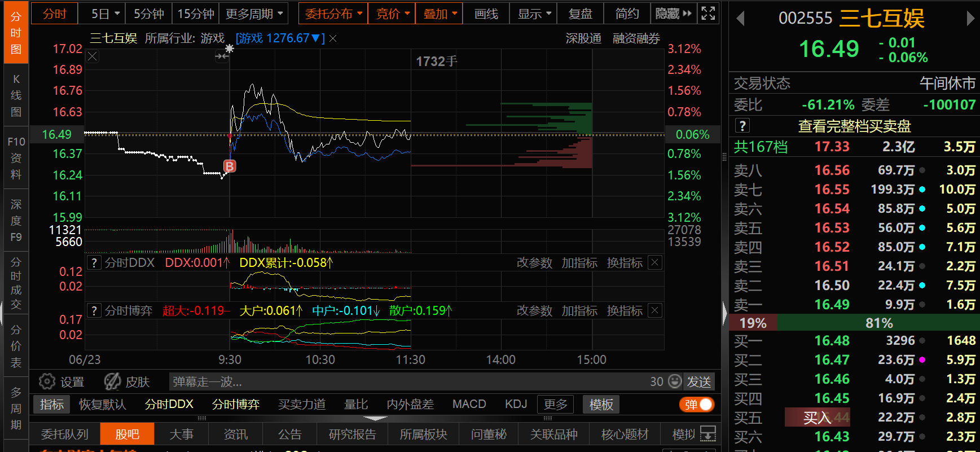The width and height of the screenshot is (980, 452).
Task: Go to previous stock with left arrow
Action: [x=741, y=19]
